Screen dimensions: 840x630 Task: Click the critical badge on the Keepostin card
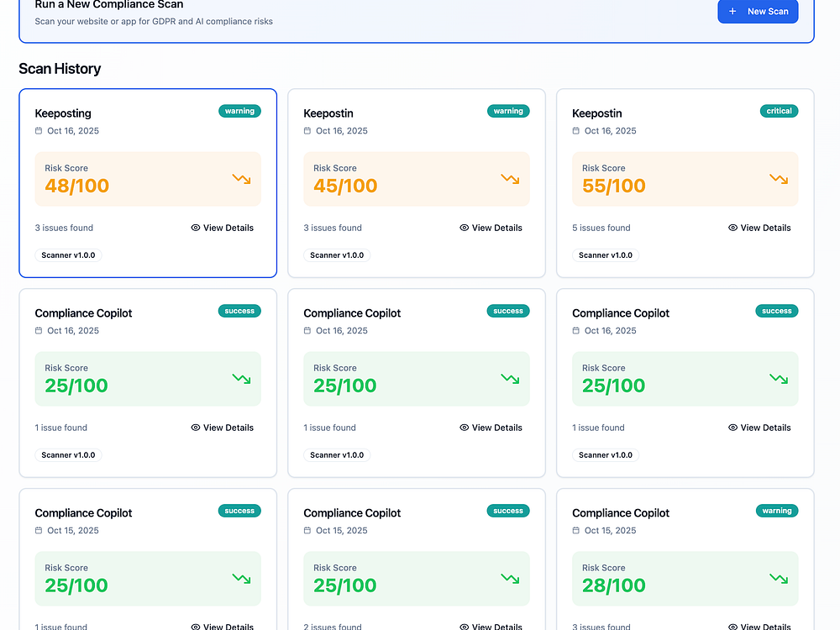(x=779, y=111)
